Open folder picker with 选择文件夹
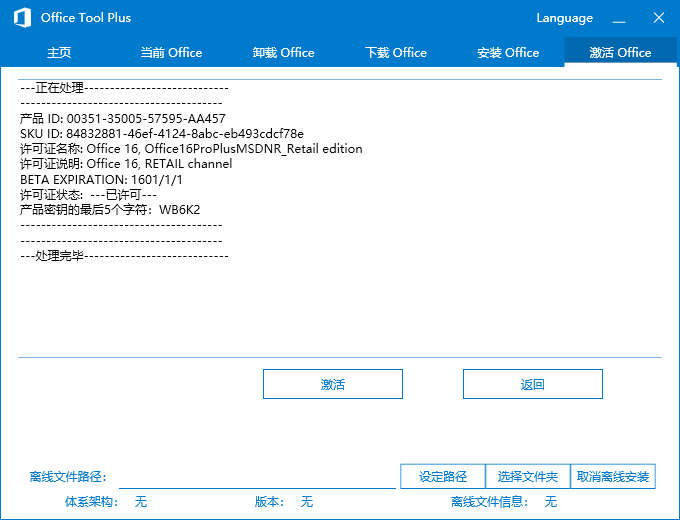Image resolution: width=680 pixels, height=520 pixels. point(527,477)
